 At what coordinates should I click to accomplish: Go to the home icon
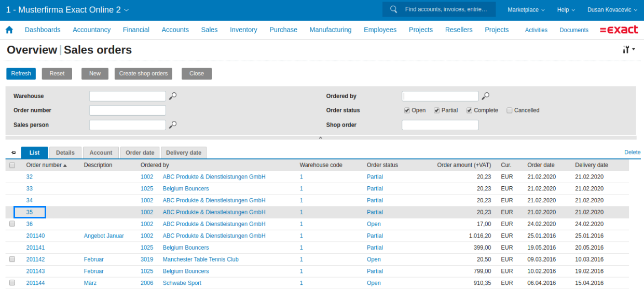coord(9,30)
